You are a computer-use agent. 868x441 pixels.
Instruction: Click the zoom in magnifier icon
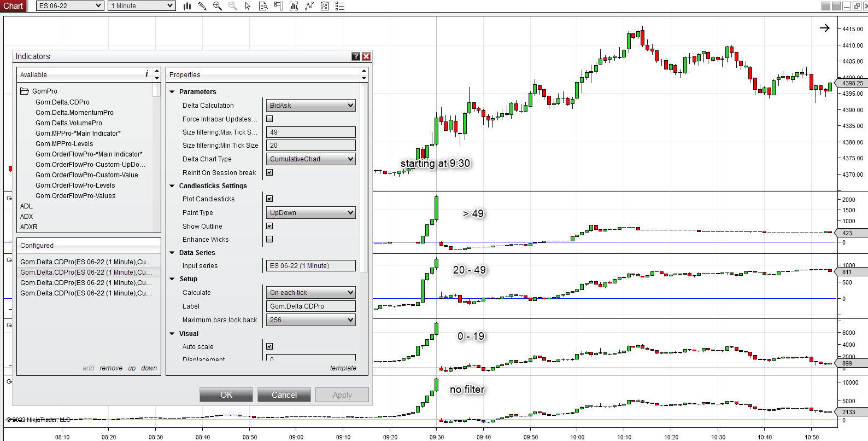[x=218, y=6]
